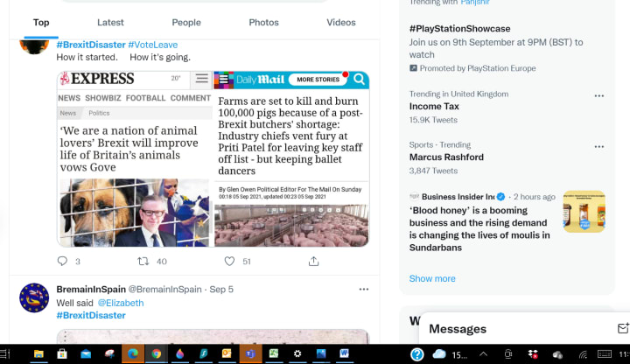Open more options for Marcus Rashford trend
The height and width of the screenshot is (364, 630).
[599, 147]
